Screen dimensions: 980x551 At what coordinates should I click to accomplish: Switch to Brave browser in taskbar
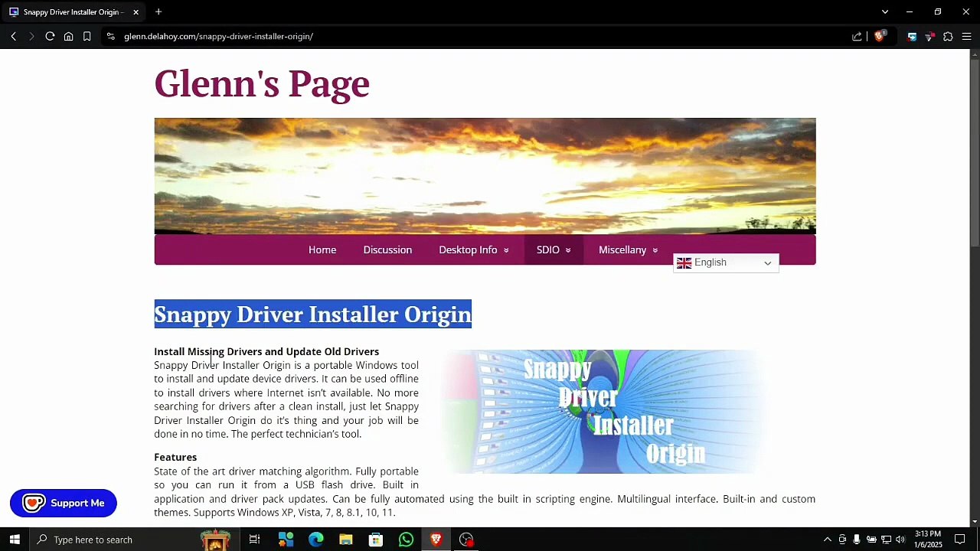pos(436,540)
